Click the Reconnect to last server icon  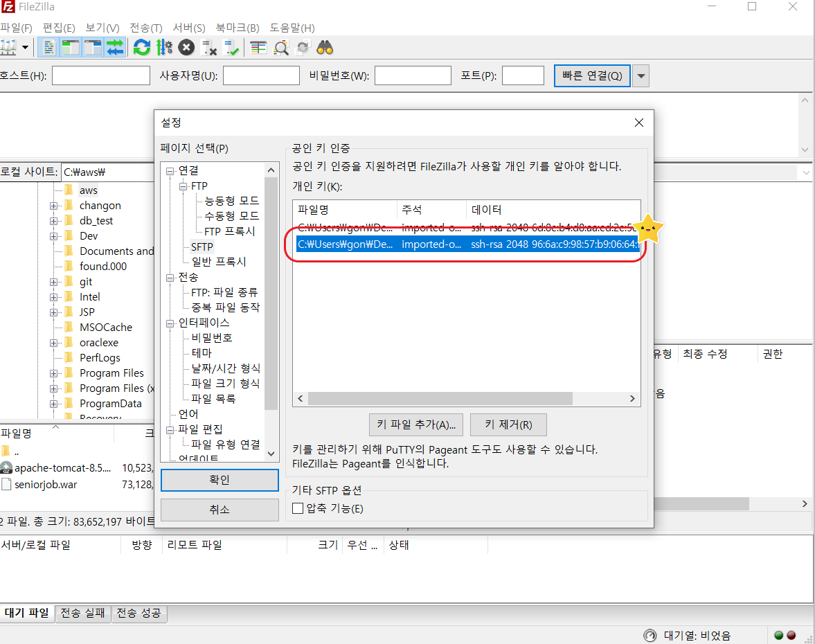[231, 48]
